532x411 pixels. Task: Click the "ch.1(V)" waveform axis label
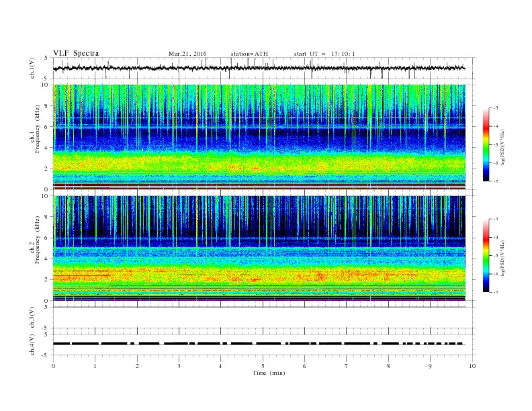(32, 69)
